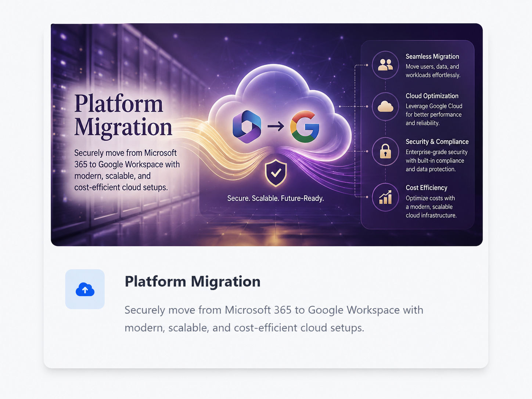The image size is (532, 399).
Task: Click the Cost Efficiency chart icon
Action: [x=385, y=197]
